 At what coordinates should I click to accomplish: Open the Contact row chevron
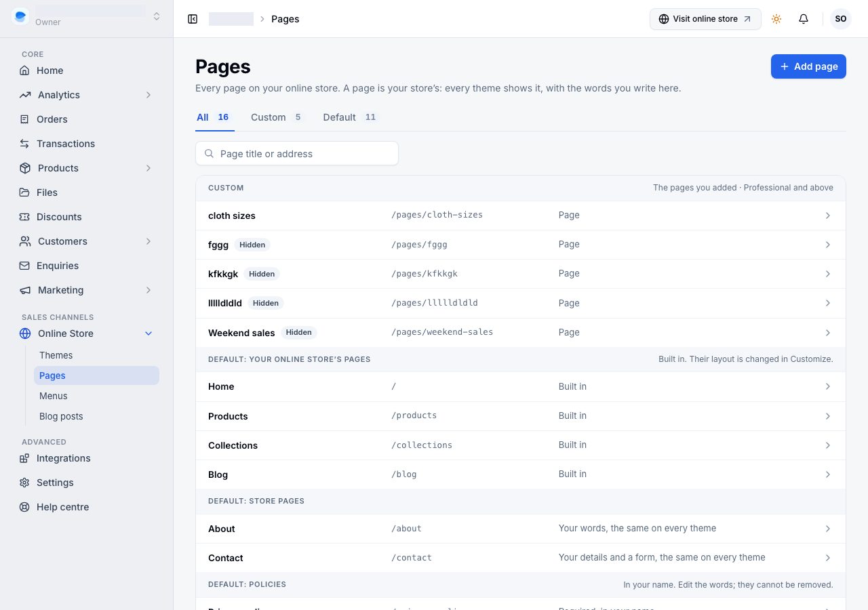click(x=828, y=558)
